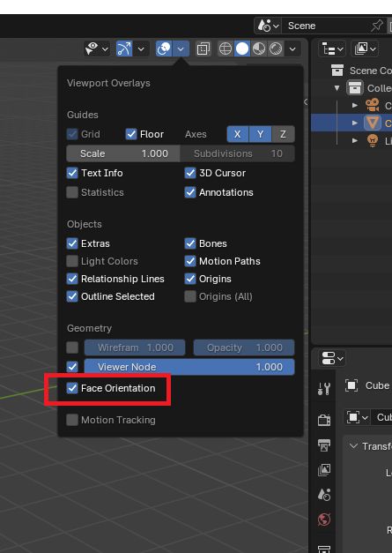Adjust the Wireframe threshold slider
The height and width of the screenshot is (553, 392).
coord(135,347)
